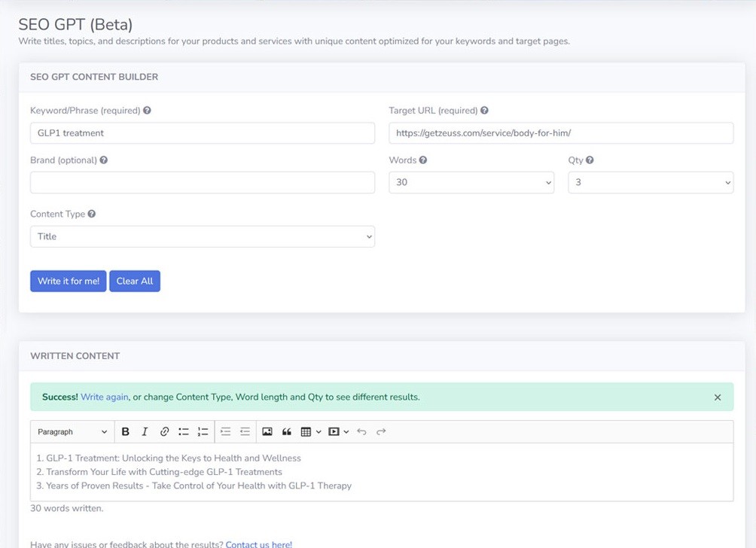Click the increase indent icon
The height and width of the screenshot is (548, 756).
[x=226, y=432]
